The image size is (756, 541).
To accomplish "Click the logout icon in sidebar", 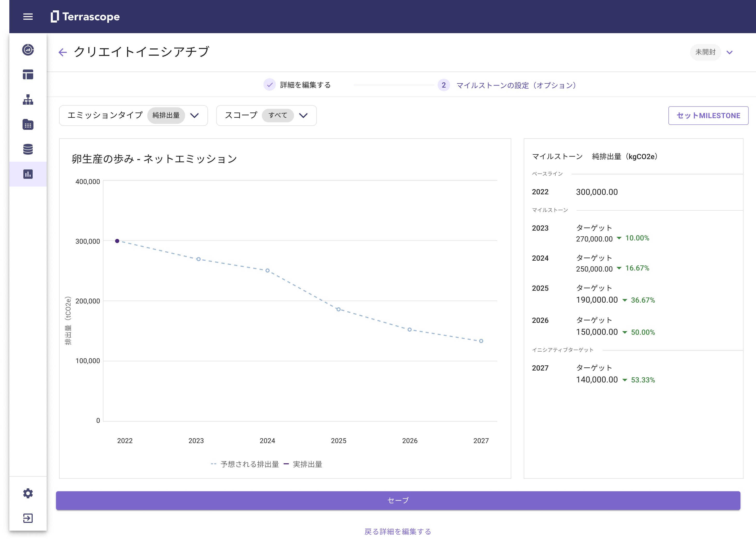I will coord(28,518).
